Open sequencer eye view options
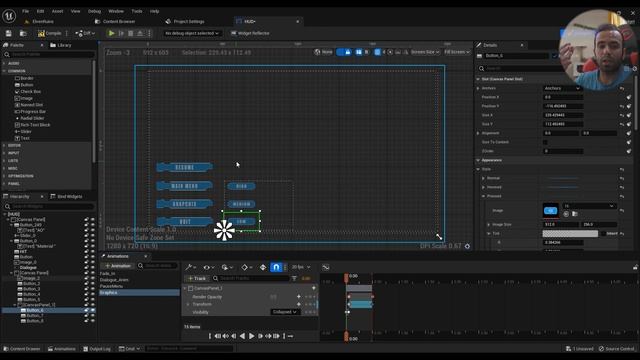This screenshot has height=360, width=640. coord(208,267)
